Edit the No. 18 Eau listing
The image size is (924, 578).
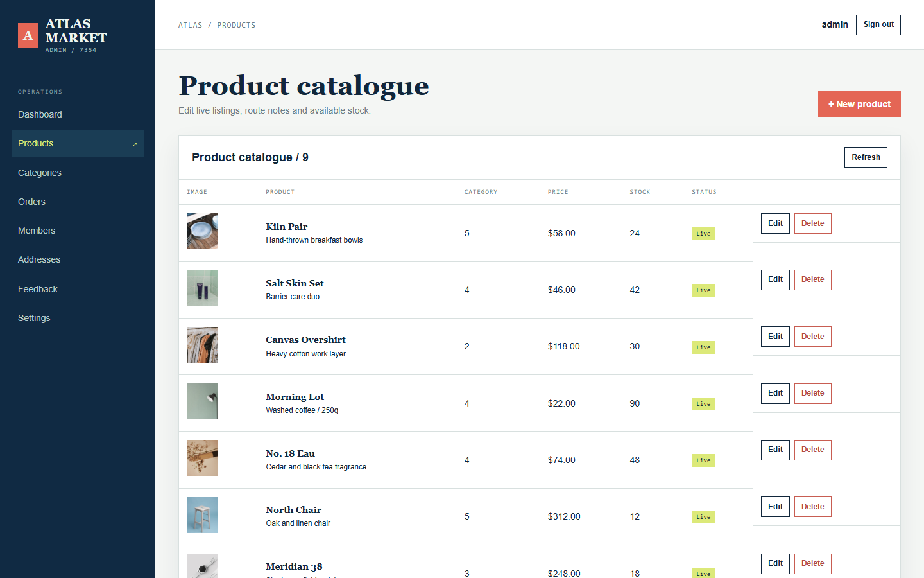[775, 450]
